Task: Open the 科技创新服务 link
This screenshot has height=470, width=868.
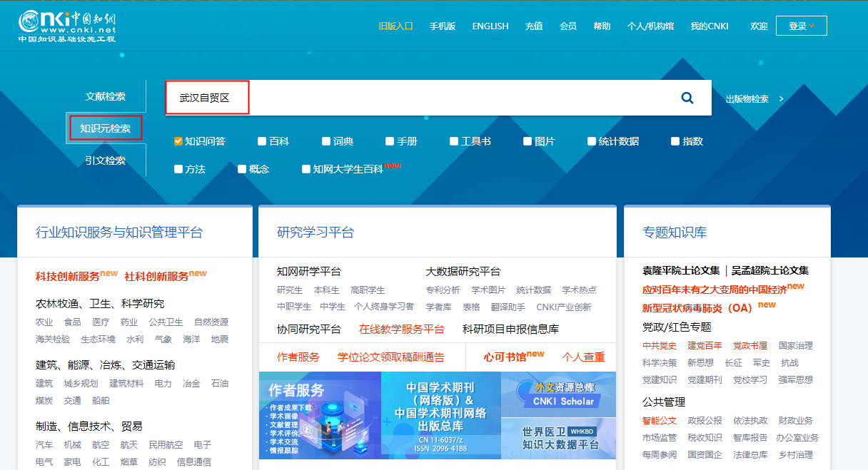Action: (68, 276)
